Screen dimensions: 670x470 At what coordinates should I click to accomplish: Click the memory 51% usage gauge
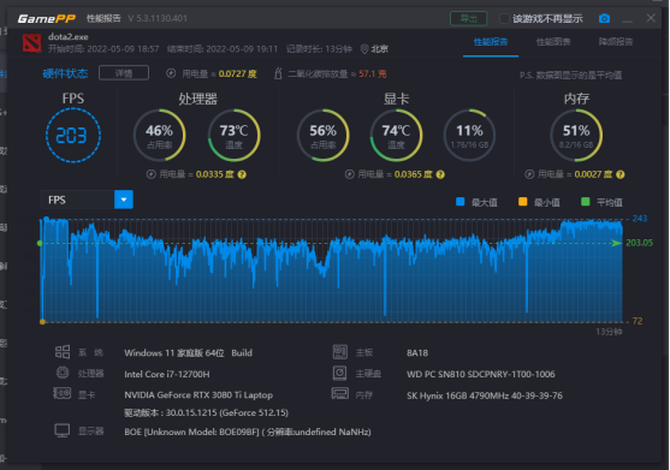[x=576, y=135]
